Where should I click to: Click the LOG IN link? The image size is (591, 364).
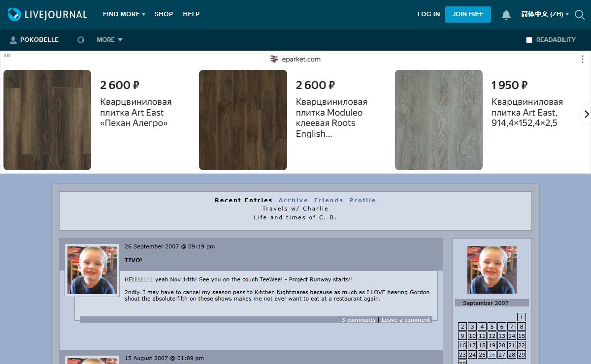point(428,14)
